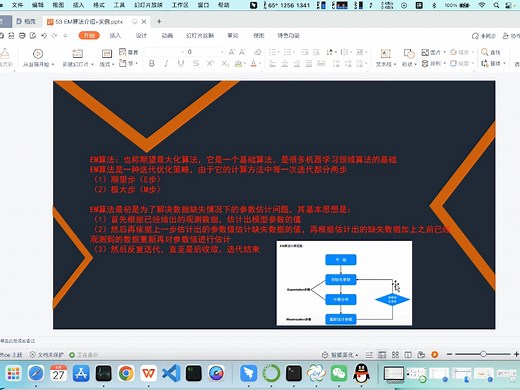Viewport: 520px width, 390px height.
Task: Click the Text Box (文本框) icon
Action: [x=386, y=54]
